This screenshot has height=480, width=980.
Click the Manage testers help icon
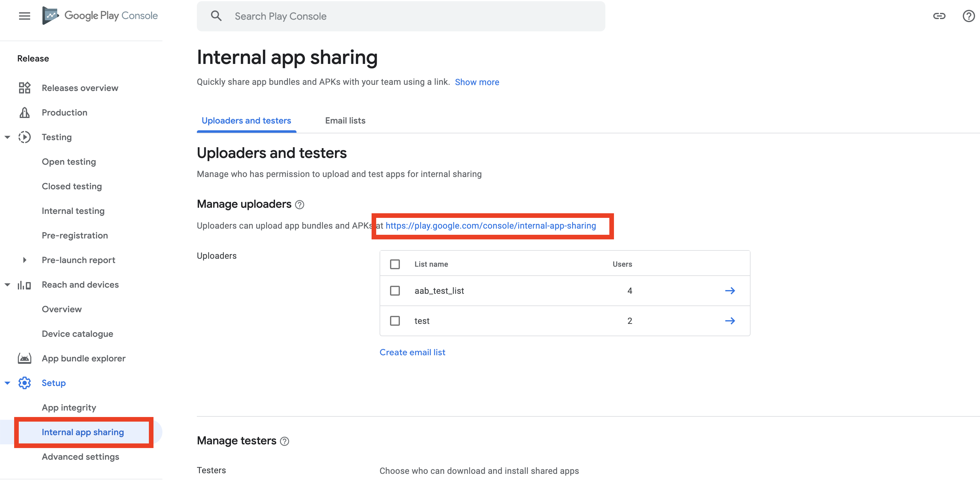pyautogui.click(x=285, y=441)
